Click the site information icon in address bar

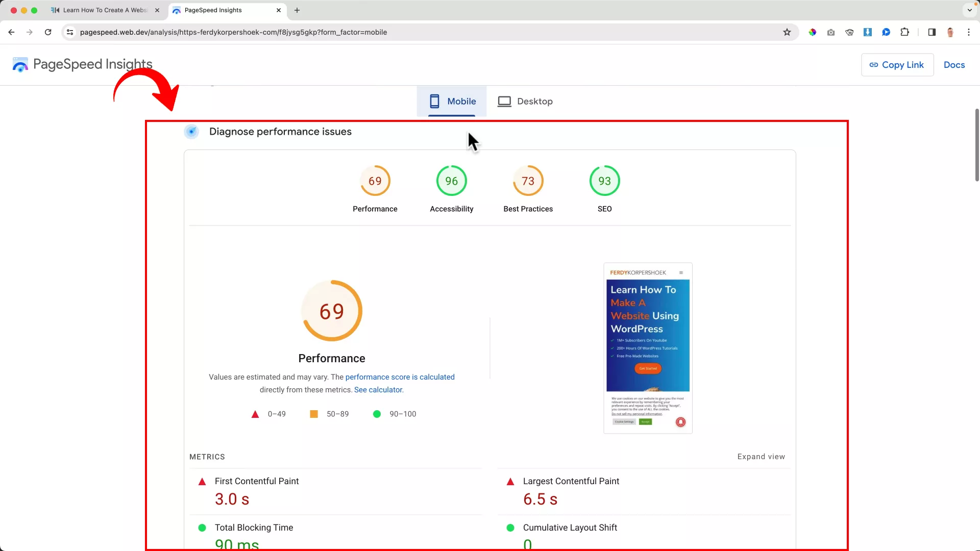click(x=69, y=32)
